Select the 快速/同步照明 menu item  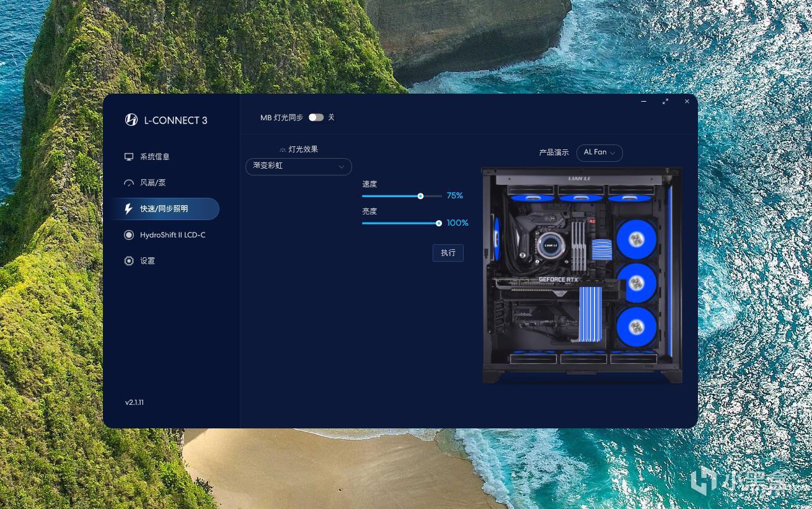pyautogui.click(x=165, y=209)
